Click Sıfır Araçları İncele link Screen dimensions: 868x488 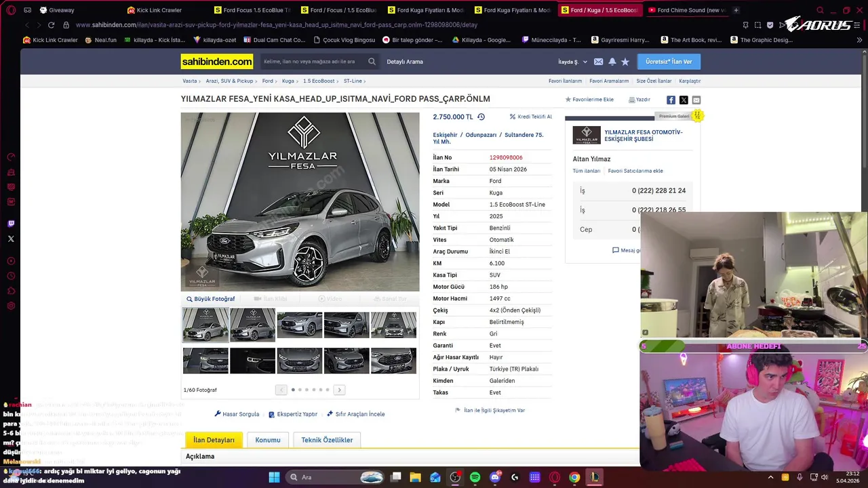(x=355, y=414)
